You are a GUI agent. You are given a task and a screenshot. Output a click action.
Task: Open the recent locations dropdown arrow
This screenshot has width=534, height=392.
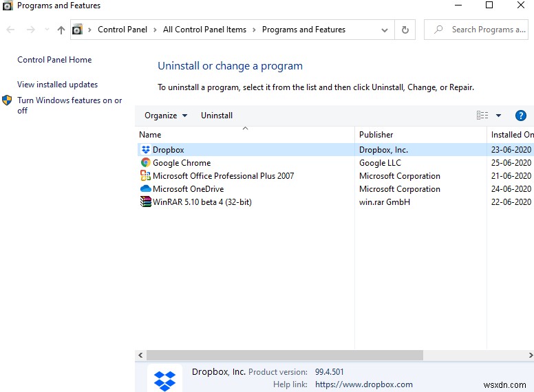(47, 30)
